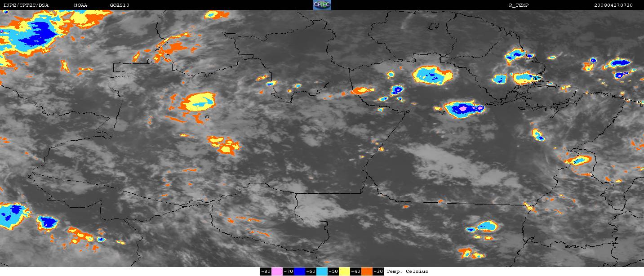Click the pink coldest storm core
Viewport: 644px width, 276px height.
(x=464, y=109)
